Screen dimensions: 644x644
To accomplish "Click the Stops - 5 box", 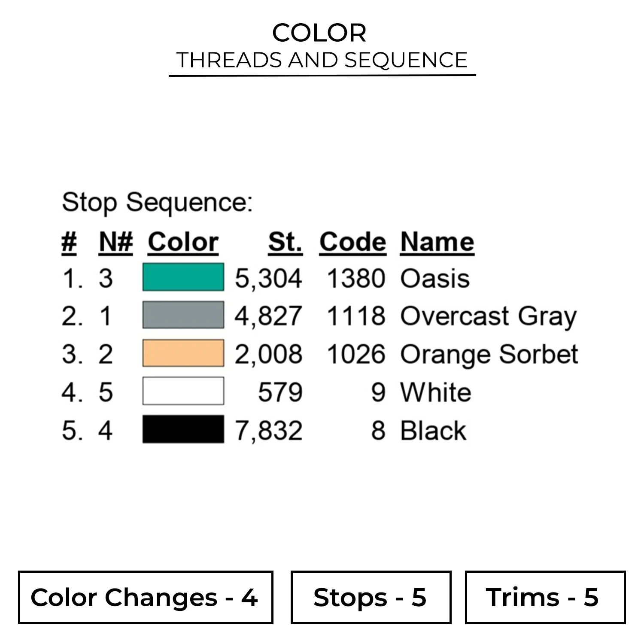I will (371, 597).
